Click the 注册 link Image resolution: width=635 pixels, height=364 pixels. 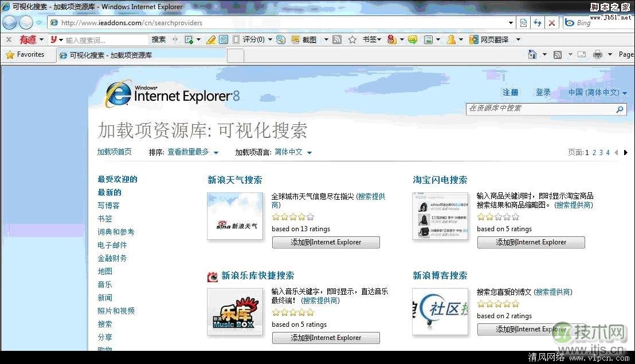[510, 92]
